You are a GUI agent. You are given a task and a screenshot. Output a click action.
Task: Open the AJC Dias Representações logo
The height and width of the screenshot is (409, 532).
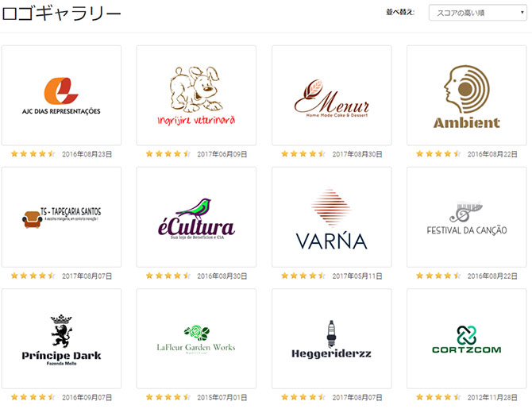coord(61,95)
